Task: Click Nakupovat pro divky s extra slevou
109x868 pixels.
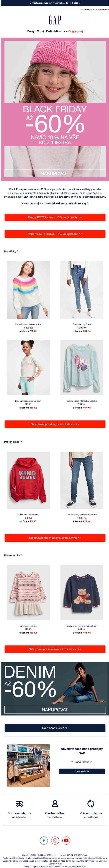Action: [55, 424]
